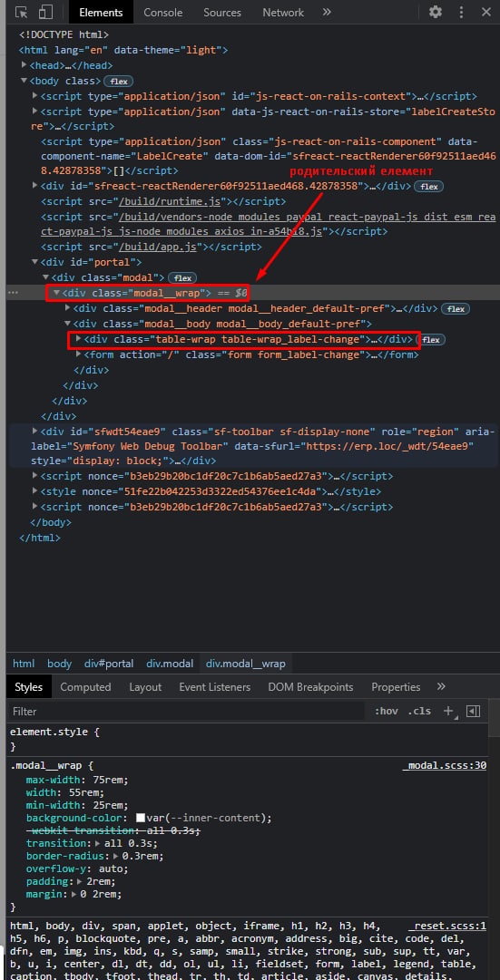Select body in the breadcrumb bar

pyautogui.click(x=60, y=664)
